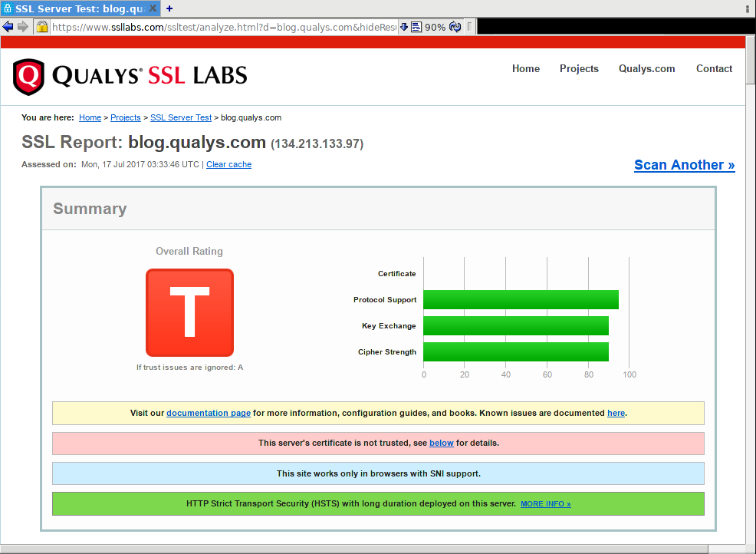Click the grey forward arrow

[23, 27]
